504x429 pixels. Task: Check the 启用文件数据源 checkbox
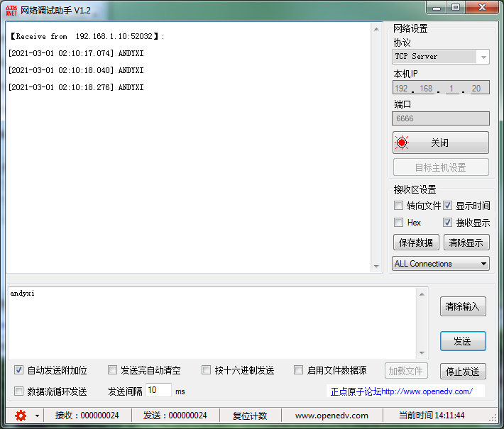[298, 370]
